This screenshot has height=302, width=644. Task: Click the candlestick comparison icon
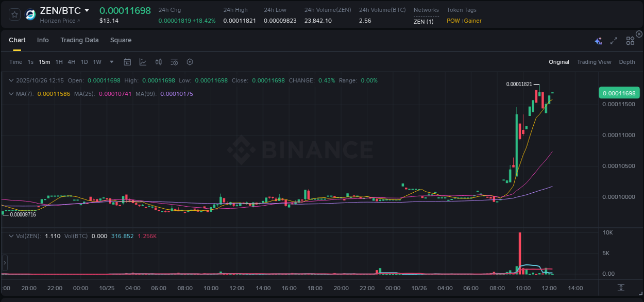[x=158, y=62]
